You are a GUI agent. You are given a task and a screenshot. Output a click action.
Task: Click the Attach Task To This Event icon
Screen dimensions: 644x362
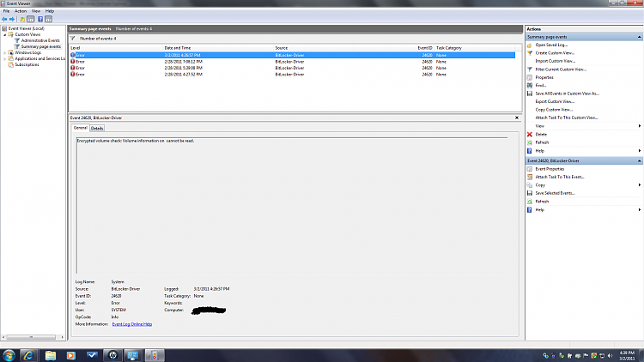[x=530, y=177]
